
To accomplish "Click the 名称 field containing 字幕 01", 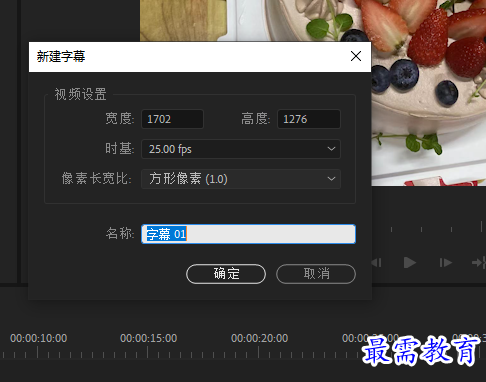I will point(248,234).
